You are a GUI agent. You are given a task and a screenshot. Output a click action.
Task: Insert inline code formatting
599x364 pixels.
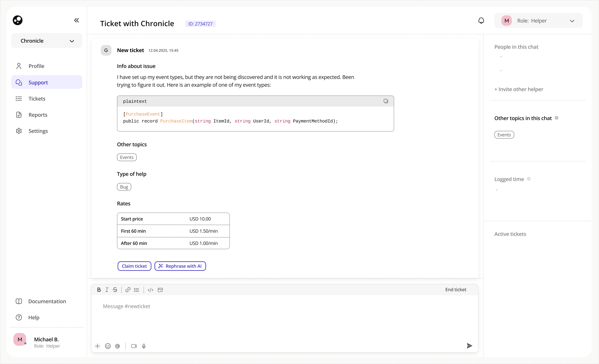[150, 290]
